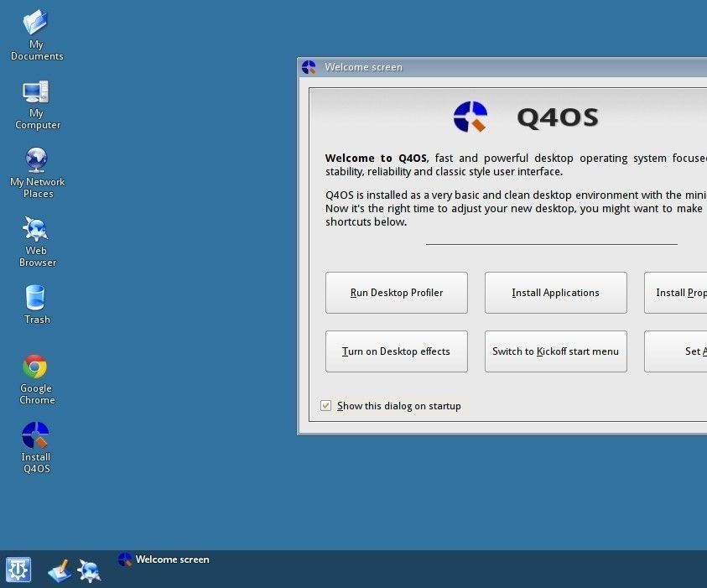Click Switch to Kickoff start menu
This screenshot has height=588, width=707.
pyautogui.click(x=555, y=351)
